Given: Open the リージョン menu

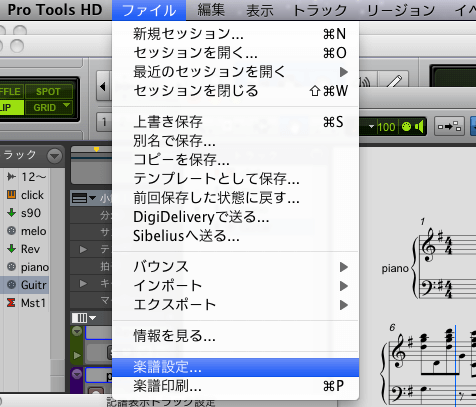Looking at the screenshot, I should (401, 10).
